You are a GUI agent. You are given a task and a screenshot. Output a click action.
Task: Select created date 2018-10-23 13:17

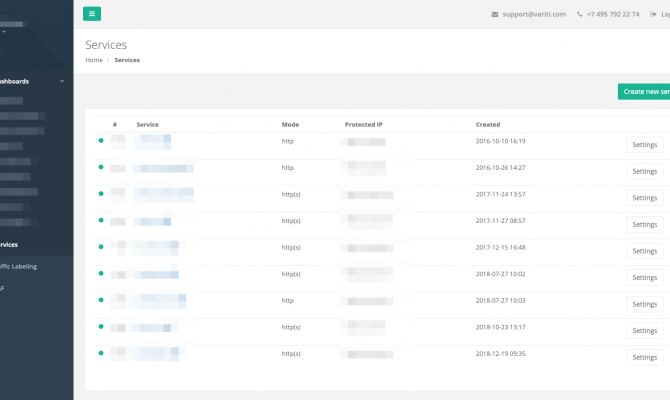500,327
